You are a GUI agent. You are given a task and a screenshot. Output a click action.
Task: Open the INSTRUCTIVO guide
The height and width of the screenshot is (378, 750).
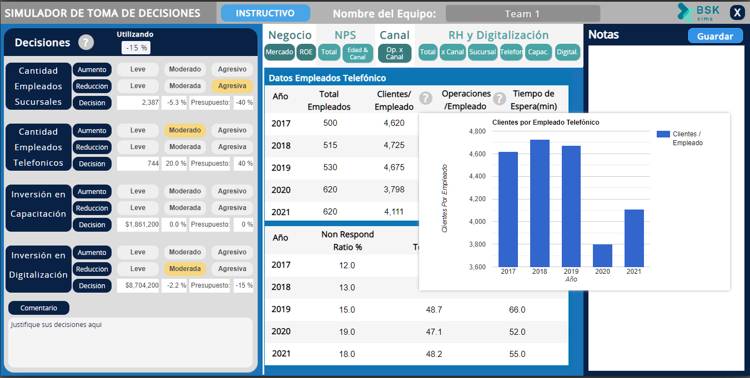tap(265, 13)
